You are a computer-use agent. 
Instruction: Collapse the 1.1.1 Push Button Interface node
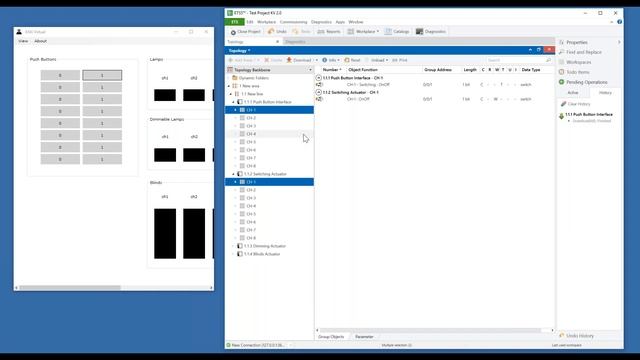(x=234, y=102)
